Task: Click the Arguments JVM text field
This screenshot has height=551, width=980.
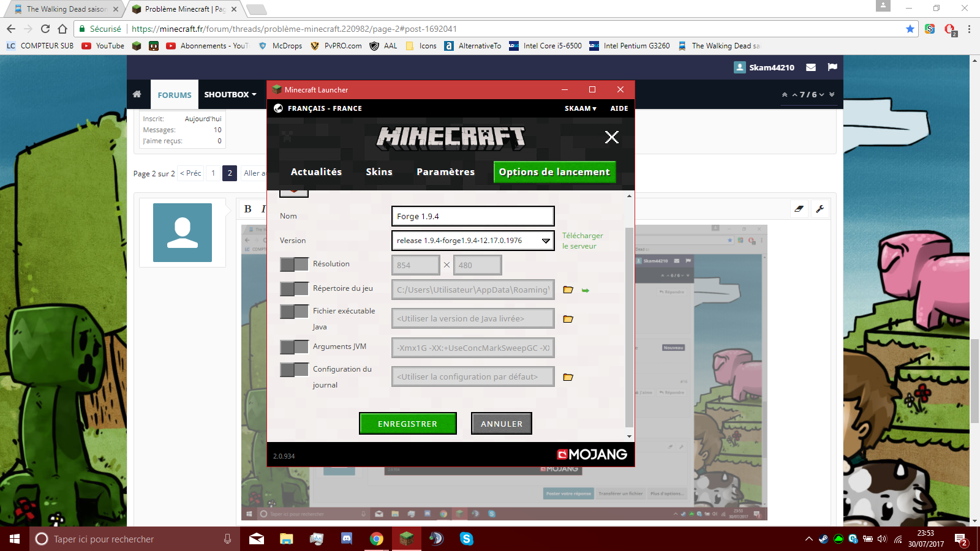Action: (x=473, y=348)
